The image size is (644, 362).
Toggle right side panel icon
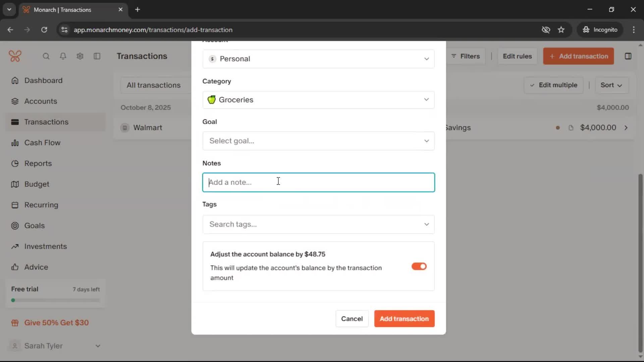[x=628, y=56]
